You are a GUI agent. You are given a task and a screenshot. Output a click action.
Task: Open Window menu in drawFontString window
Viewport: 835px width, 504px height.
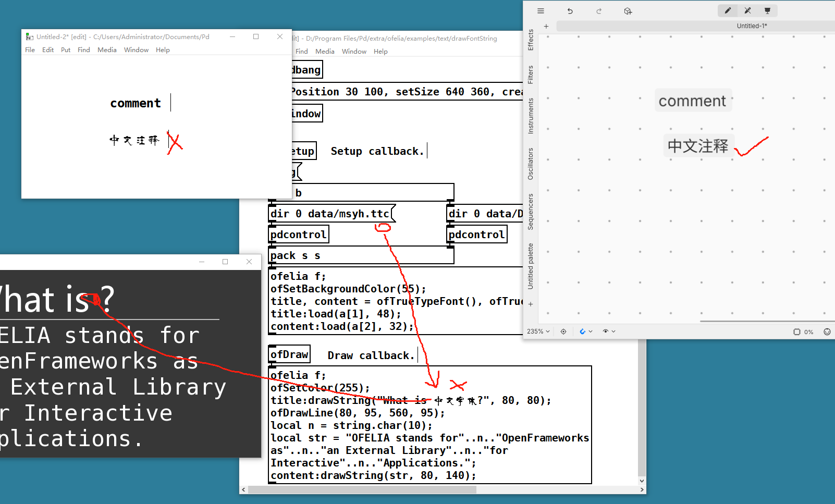click(x=354, y=52)
